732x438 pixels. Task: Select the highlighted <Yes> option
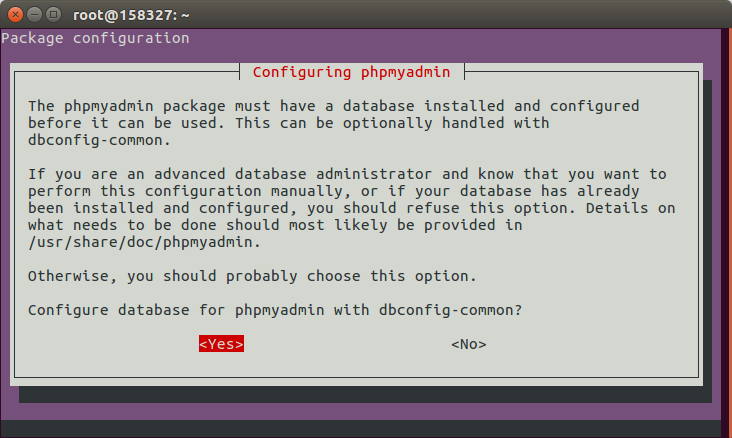221,344
